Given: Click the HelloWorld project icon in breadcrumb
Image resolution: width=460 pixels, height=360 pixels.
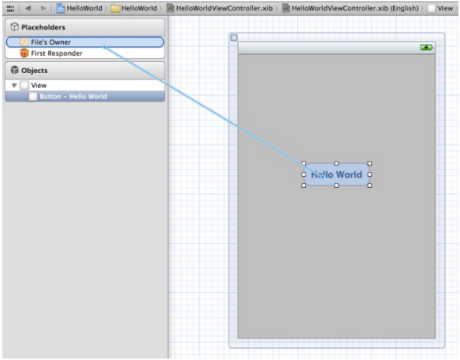Looking at the screenshot, I should click(x=61, y=8).
